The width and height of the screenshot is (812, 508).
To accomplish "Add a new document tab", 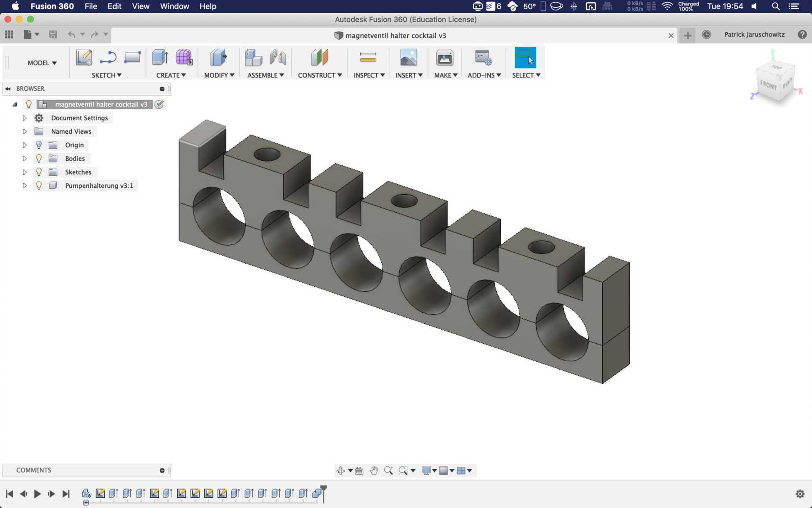I will [687, 35].
